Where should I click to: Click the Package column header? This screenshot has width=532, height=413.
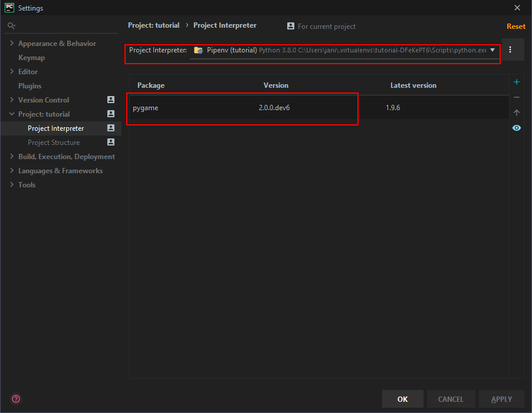pyautogui.click(x=151, y=85)
